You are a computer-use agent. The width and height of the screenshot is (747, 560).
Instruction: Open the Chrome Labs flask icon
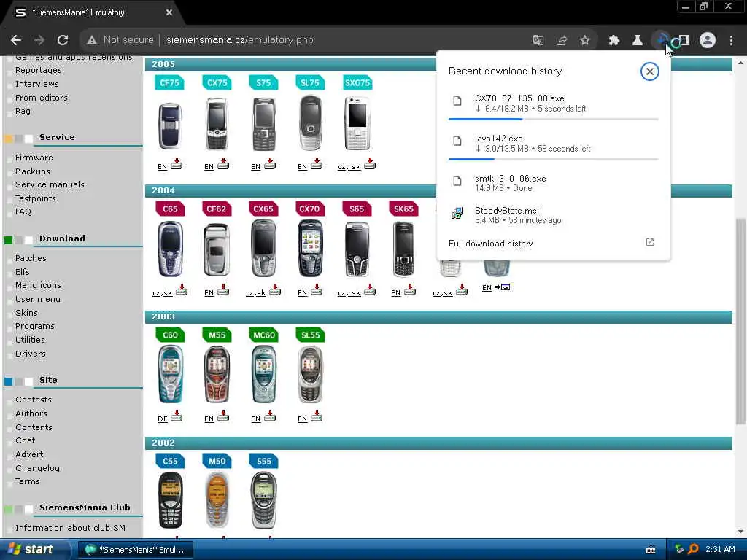coord(638,40)
